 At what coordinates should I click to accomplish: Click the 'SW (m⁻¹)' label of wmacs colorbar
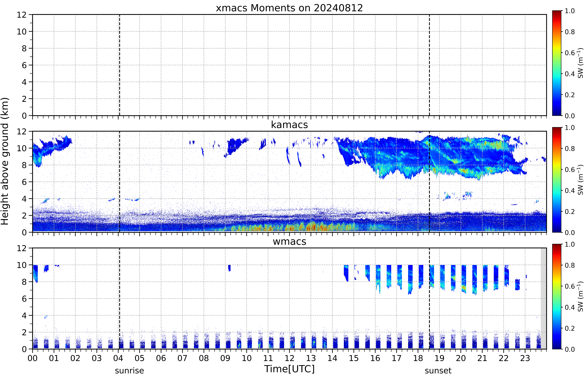pyautogui.click(x=581, y=297)
